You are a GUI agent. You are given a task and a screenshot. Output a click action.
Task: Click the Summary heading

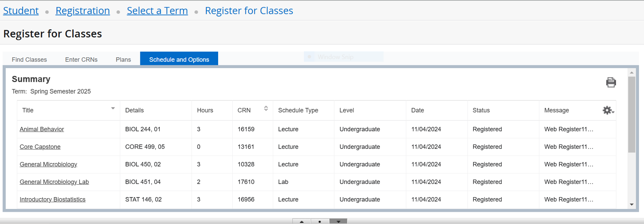31,79
